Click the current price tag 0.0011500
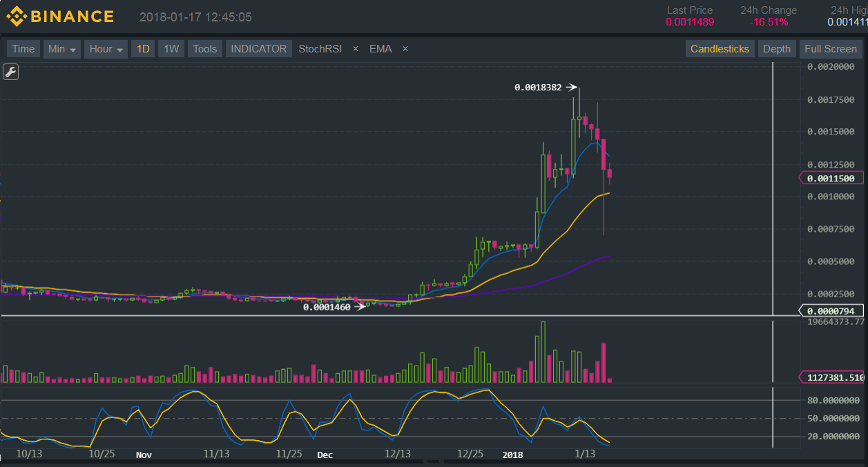This screenshot has height=467, width=868. pyautogui.click(x=831, y=178)
